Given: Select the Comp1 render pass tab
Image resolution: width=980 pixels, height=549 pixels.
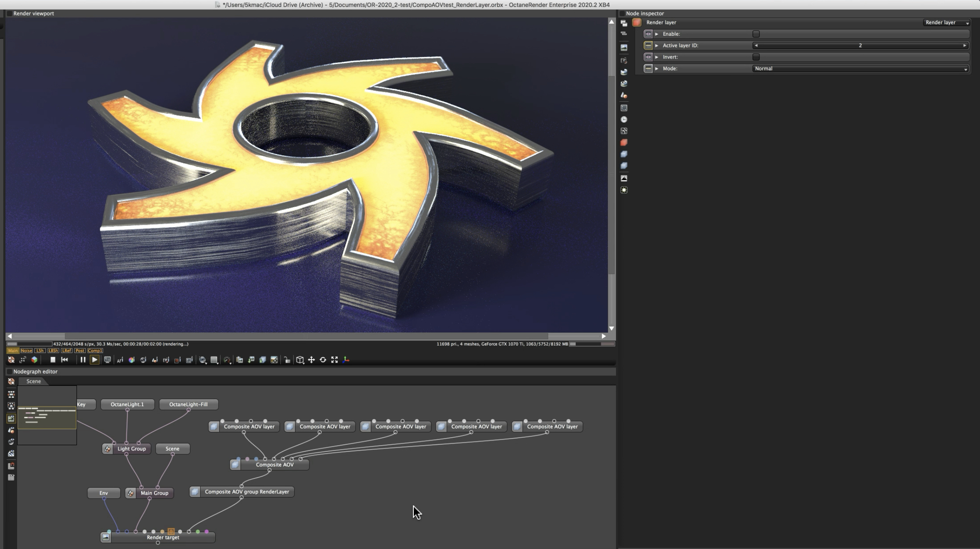Looking at the screenshot, I should point(95,350).
